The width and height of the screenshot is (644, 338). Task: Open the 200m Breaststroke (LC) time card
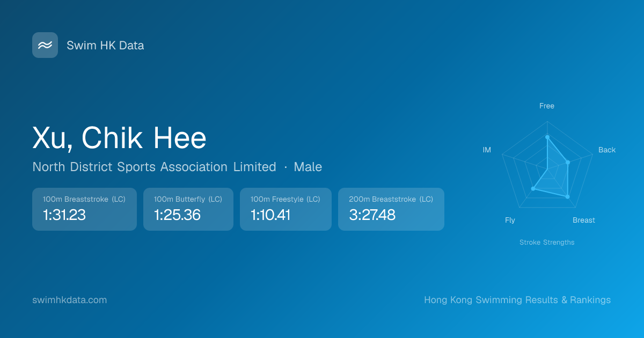(x=391, y=209)
